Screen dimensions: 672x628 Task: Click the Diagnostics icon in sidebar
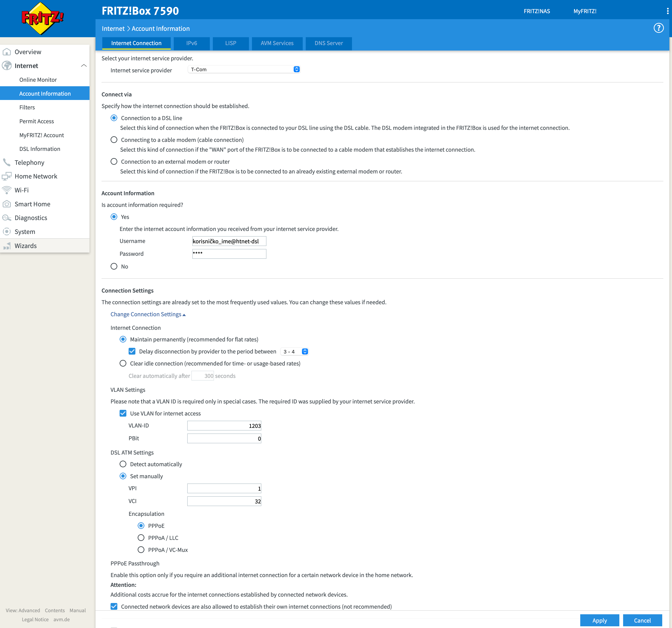(x=7, y=218)
